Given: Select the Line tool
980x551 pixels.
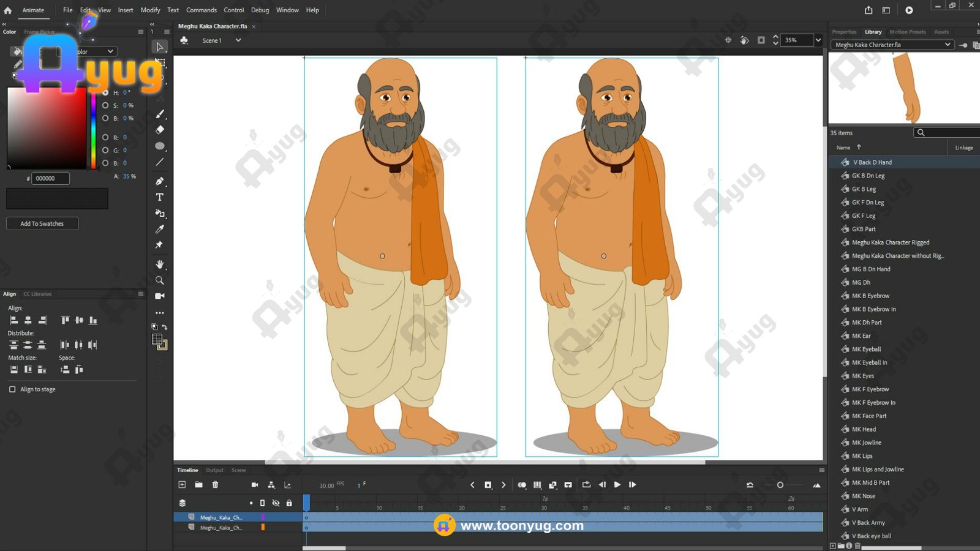Looking at the screenshot, I should (x=160, y=162).
